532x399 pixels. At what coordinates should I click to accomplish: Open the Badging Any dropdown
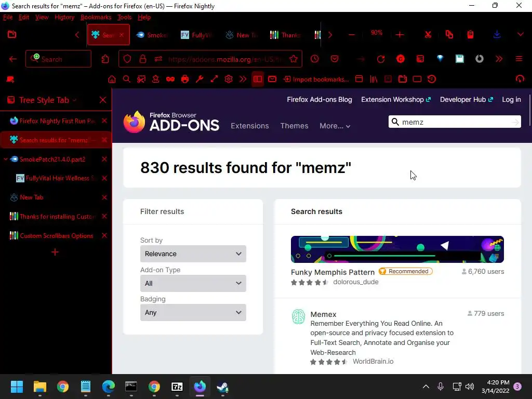click(x=193, y=312)
